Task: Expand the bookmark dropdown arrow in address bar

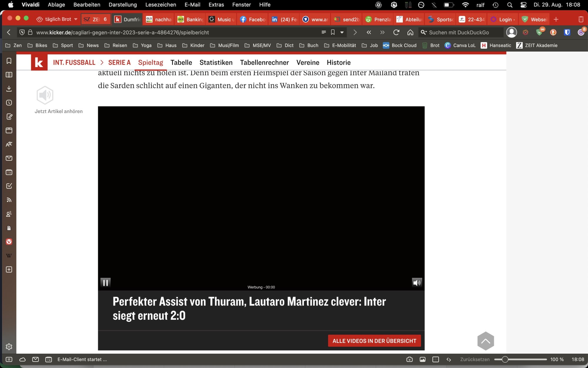Action: (x=342, y=32)
